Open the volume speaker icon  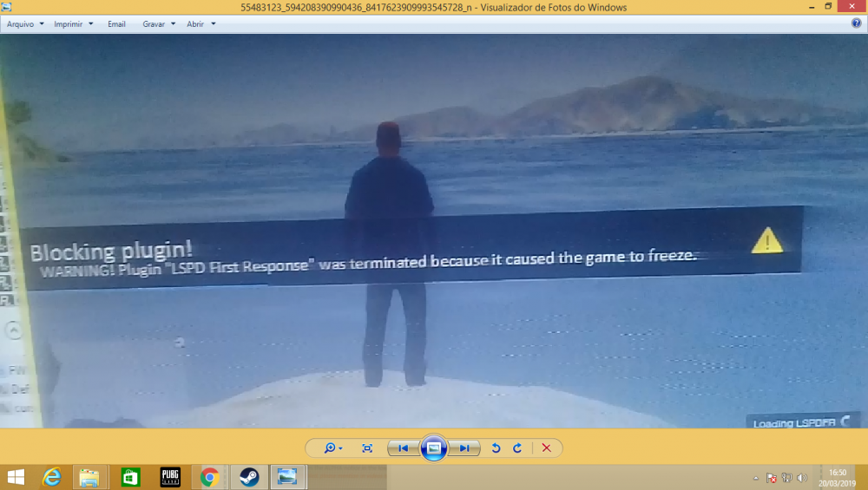801,479
